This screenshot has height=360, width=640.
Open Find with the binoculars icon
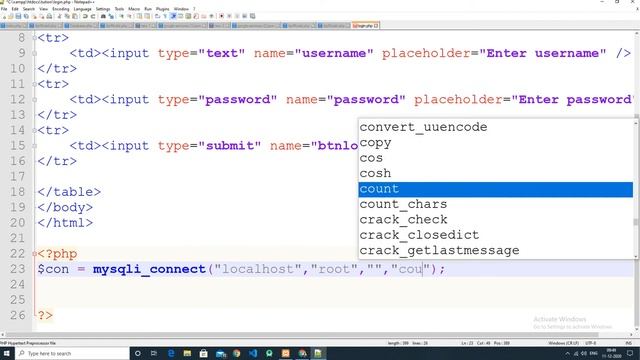tap(103, 16)
